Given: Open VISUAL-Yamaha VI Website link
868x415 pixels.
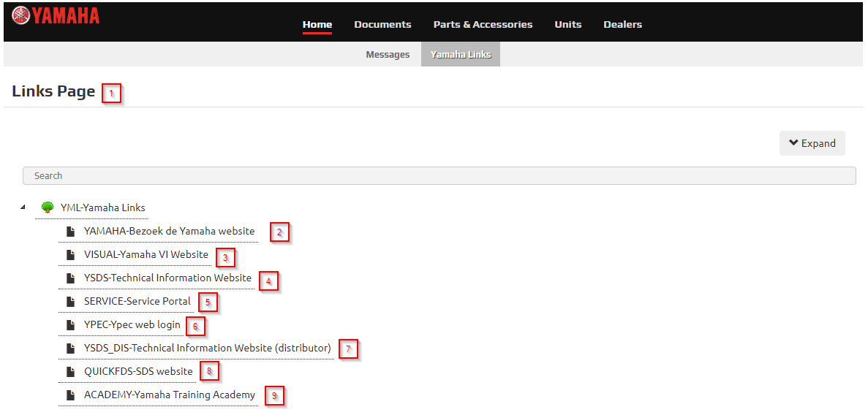Looking at the screenshot, I should tap(146, 254).
